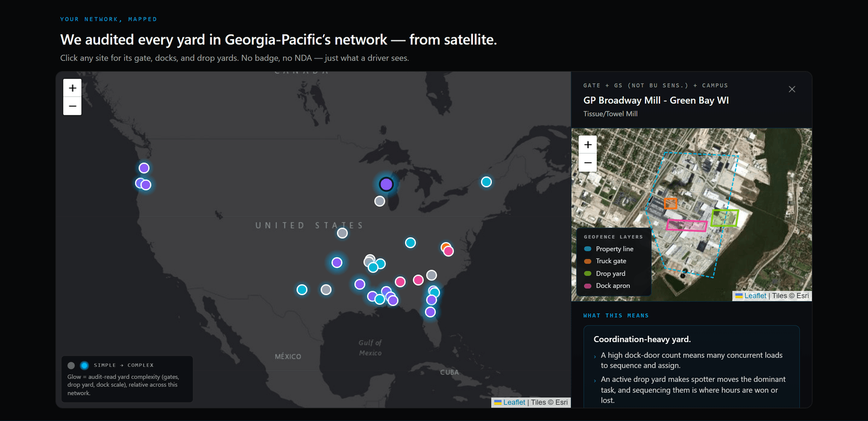Screen dimensions: 868x421
Task: Click the 'YOUR NETWORK, MAPPED' label
Action: (x=108, y=19)
